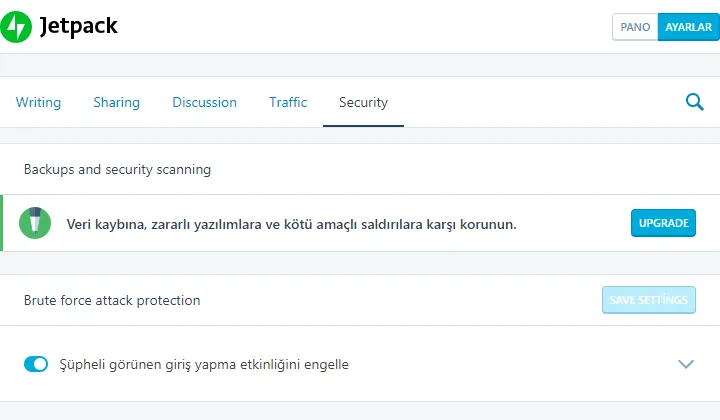The height and width of the screenshot is (420, 720).
Task: Go to the Discussion tab
Action: click(x=204, y=102)
